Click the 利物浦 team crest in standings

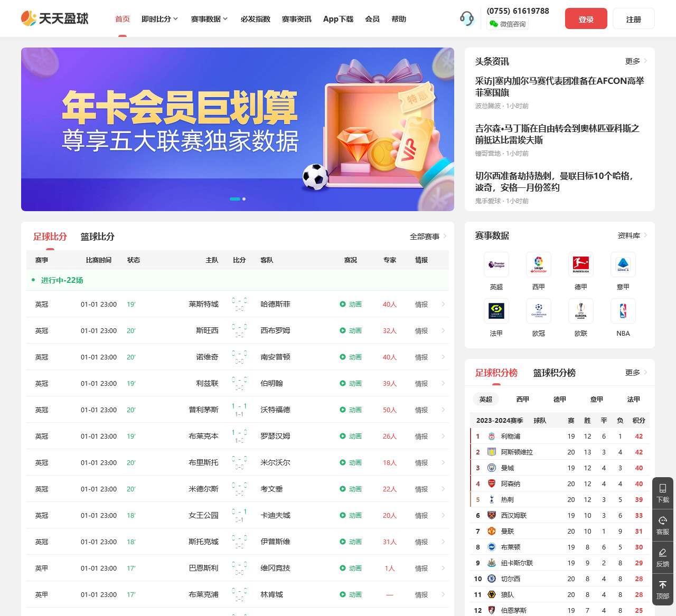[492, 436]
